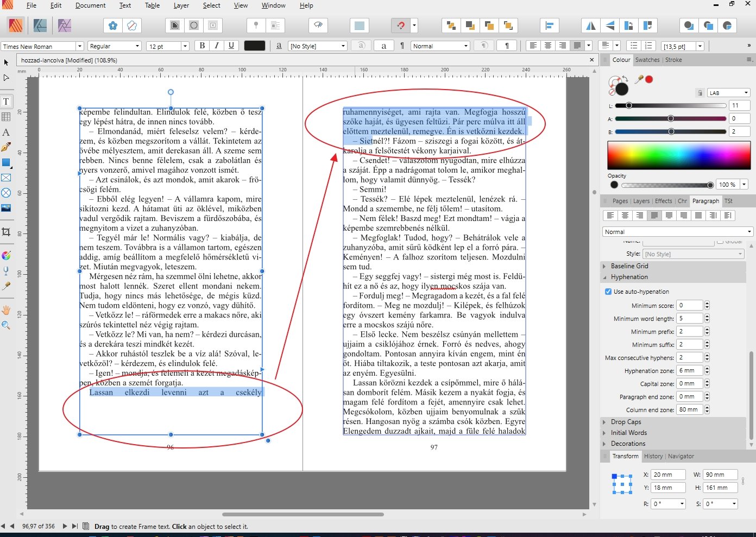
Task: Switch to Affinity Photo persona icon
Action: pos(65,26)
